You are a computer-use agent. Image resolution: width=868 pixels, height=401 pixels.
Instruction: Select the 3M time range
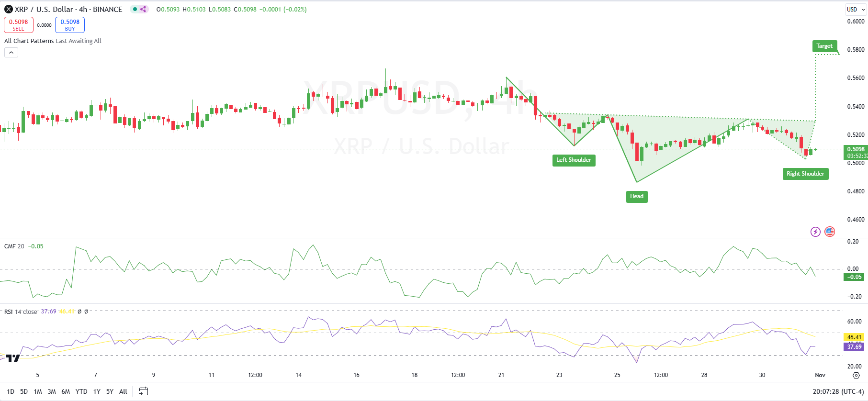[x=52, y=391]
